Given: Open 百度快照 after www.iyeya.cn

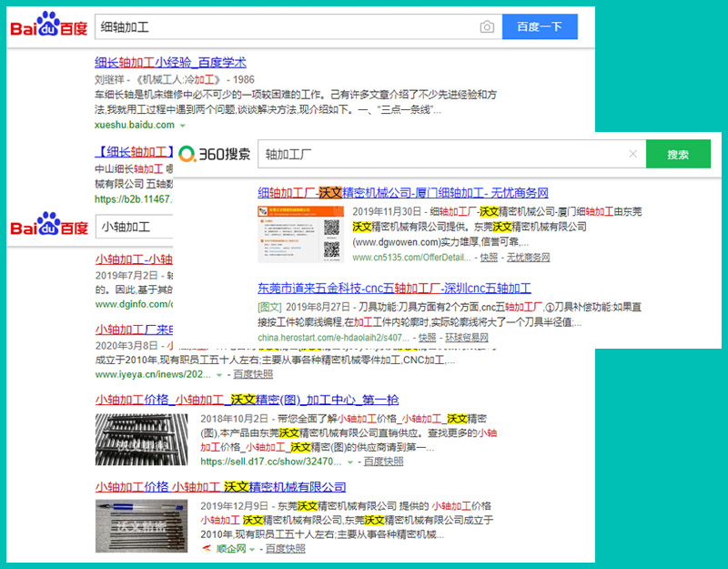Looking at the screenshot, I should pyautogui.click(x=253, y=374).
